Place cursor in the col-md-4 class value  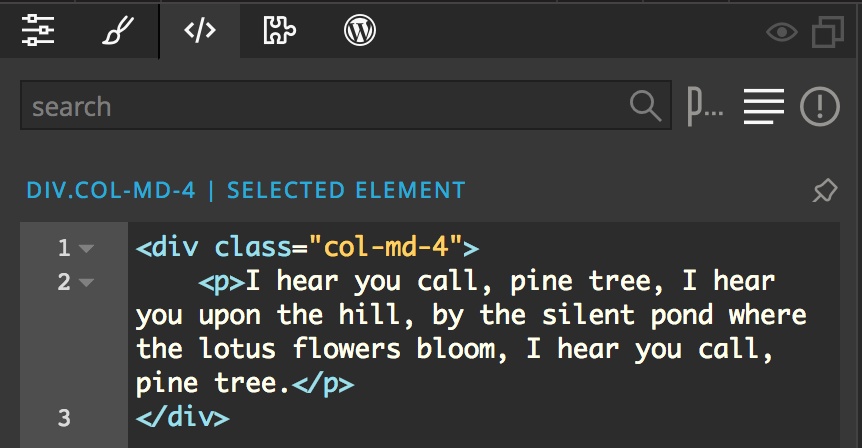[386, 247]
